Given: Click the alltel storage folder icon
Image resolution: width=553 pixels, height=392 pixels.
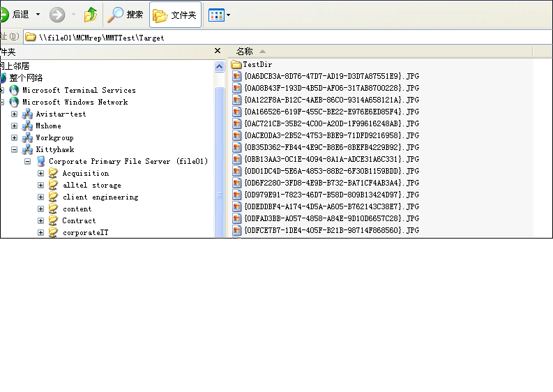Looking at the screenshot, I should pyautogui.click(x=53, y=185).
